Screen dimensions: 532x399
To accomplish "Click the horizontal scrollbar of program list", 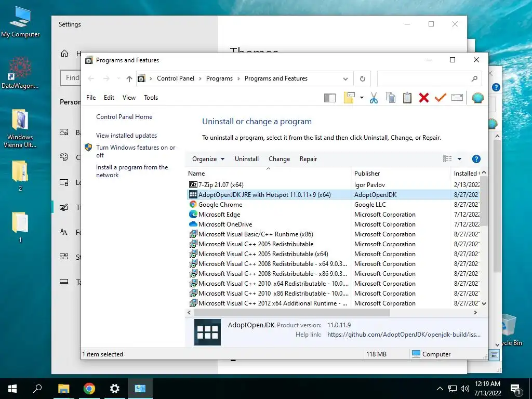I will [x=292, y=312].
